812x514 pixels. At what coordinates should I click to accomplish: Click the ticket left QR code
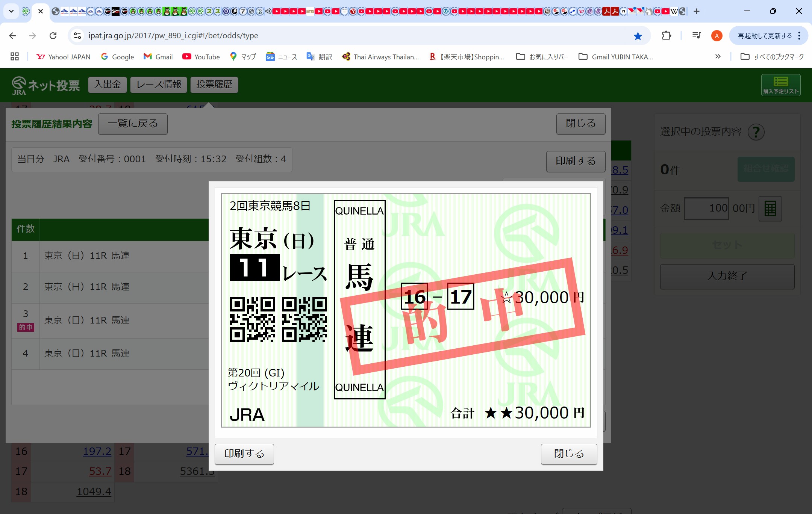[x=252, y=319]
